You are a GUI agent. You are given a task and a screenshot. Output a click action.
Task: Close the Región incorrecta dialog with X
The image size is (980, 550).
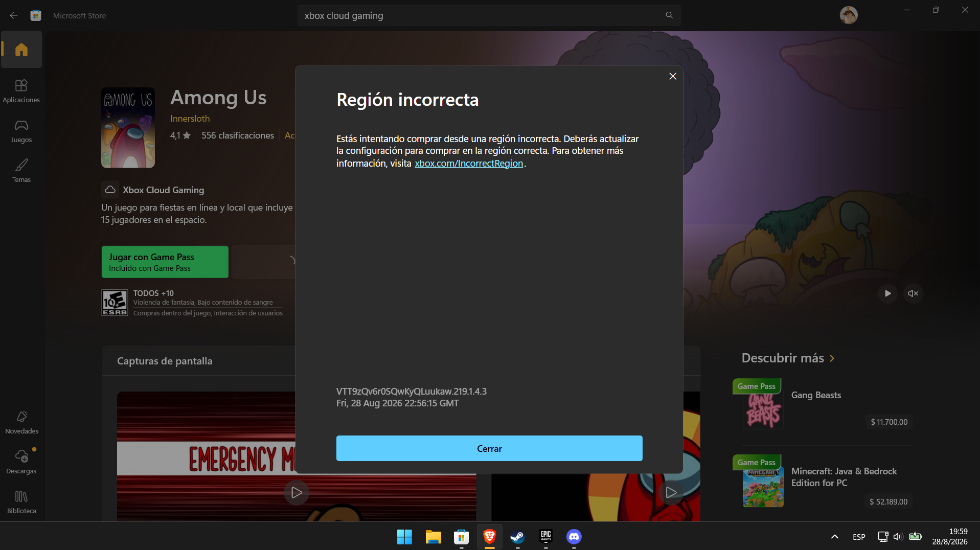[x=673, y=76]
